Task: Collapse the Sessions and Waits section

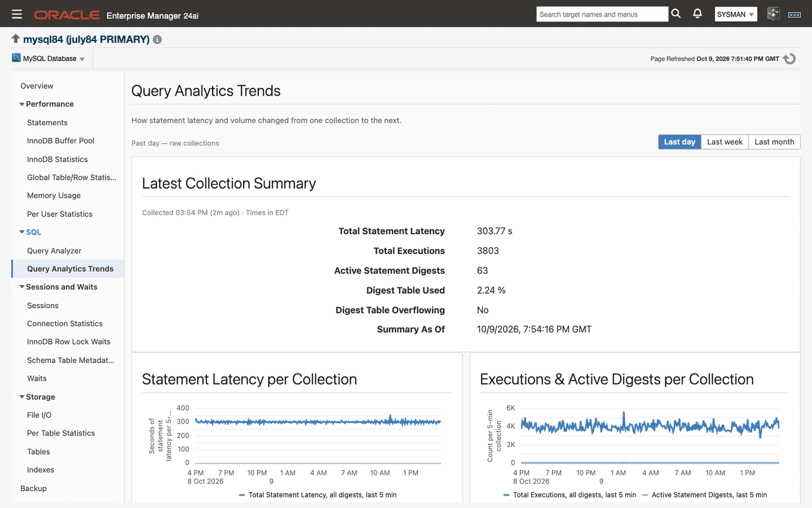Action: tap(22, 287)
